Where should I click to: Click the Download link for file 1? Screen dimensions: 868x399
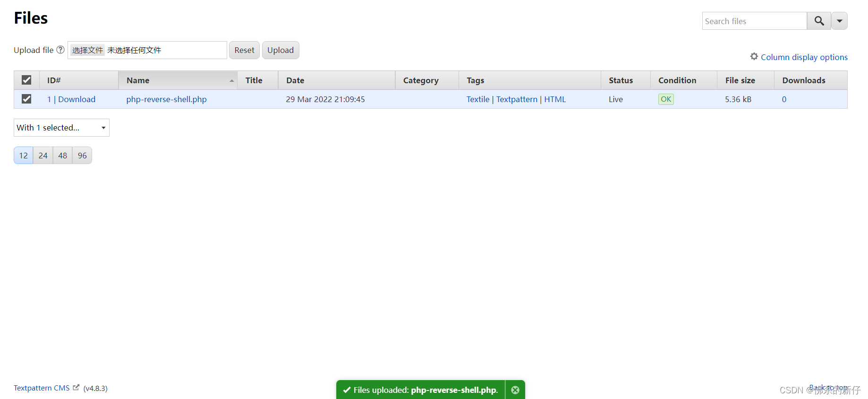[77, 99]
